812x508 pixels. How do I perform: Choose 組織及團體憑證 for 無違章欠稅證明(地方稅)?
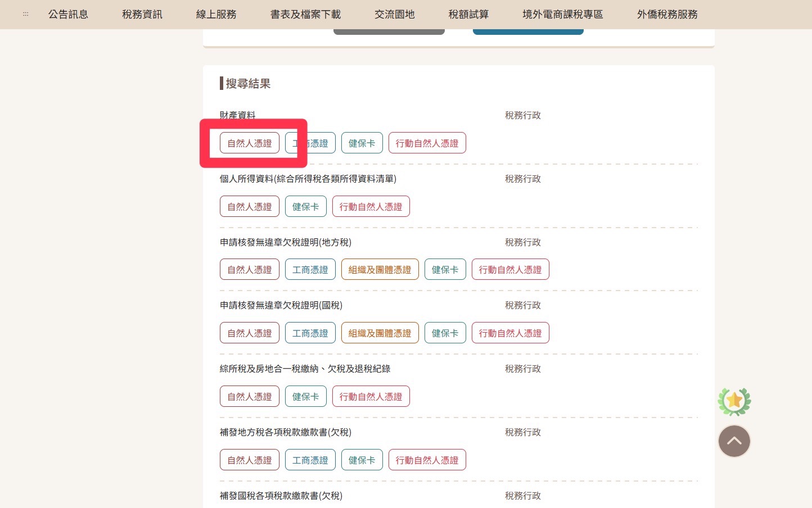click(x=380, y=270)
